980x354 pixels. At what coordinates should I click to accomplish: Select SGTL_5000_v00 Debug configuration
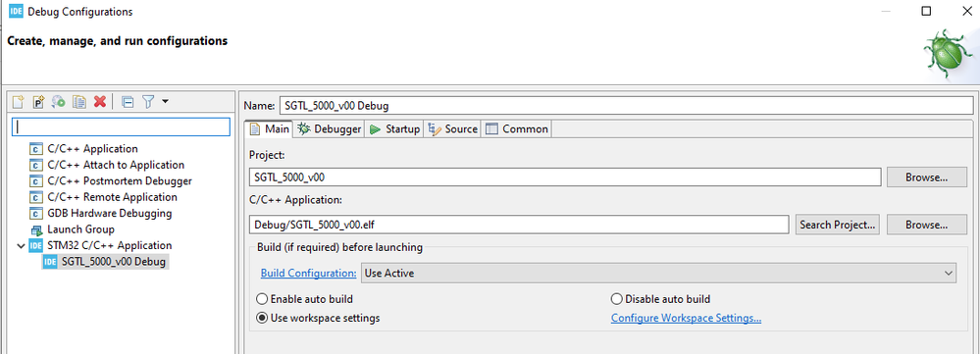[114, 262]
